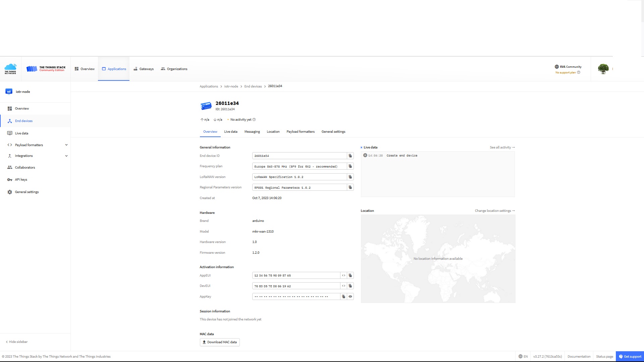Click the version v3.27.2 footer text
Viewport: 644px width, 362px height.
point(547,357)
